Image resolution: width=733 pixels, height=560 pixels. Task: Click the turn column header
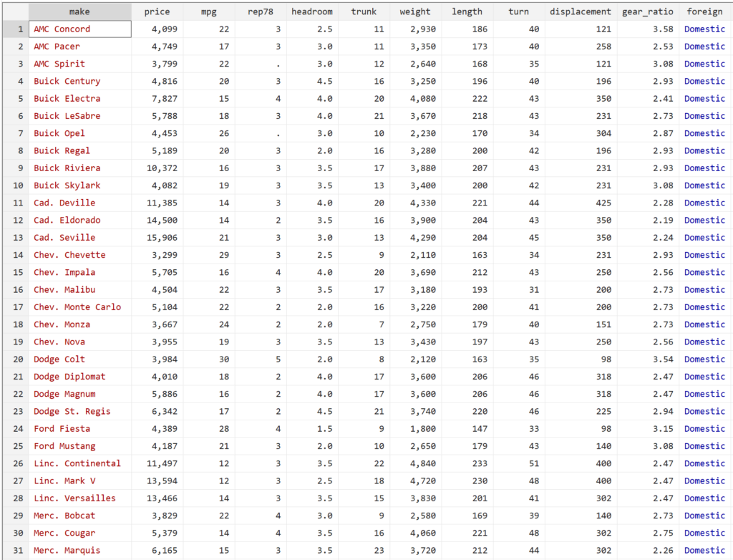[x=518, y=11]
